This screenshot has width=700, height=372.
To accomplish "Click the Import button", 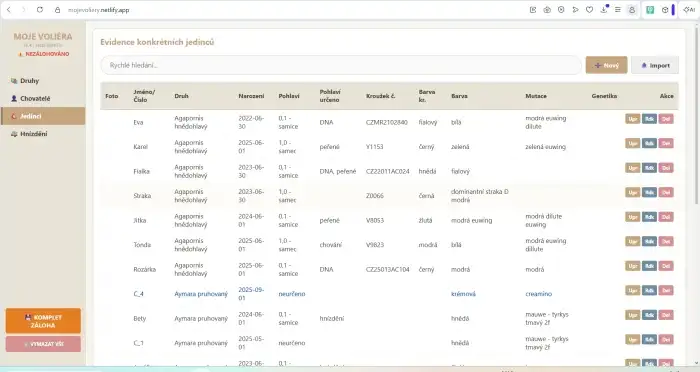I will tap(655, 65).
